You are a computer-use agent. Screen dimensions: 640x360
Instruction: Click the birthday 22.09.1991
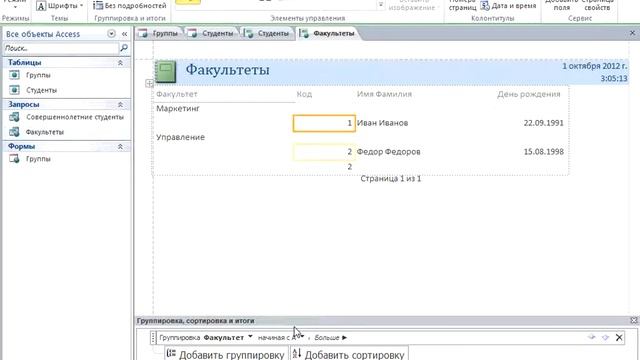point(544,123)
